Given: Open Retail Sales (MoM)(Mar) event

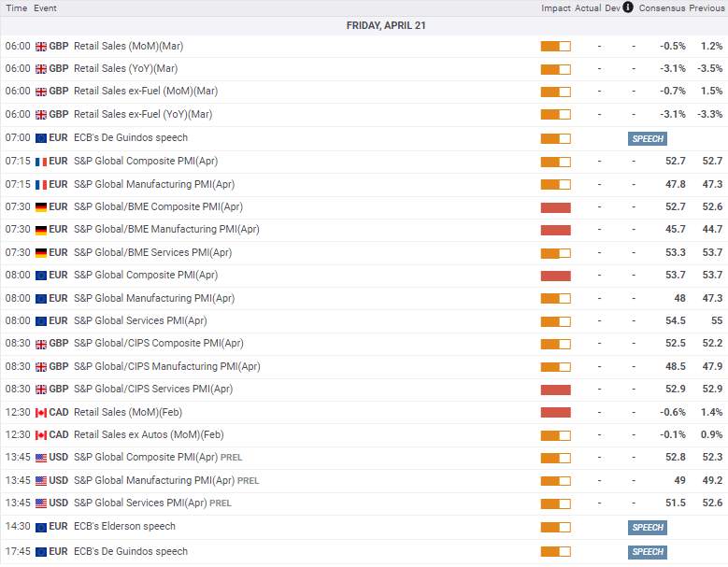Looking at the screenshot, I should pos(129,46).
